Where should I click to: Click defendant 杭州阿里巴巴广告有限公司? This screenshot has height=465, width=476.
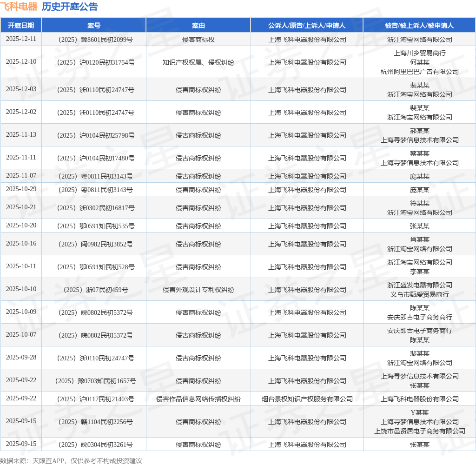[x=420, y=72]
